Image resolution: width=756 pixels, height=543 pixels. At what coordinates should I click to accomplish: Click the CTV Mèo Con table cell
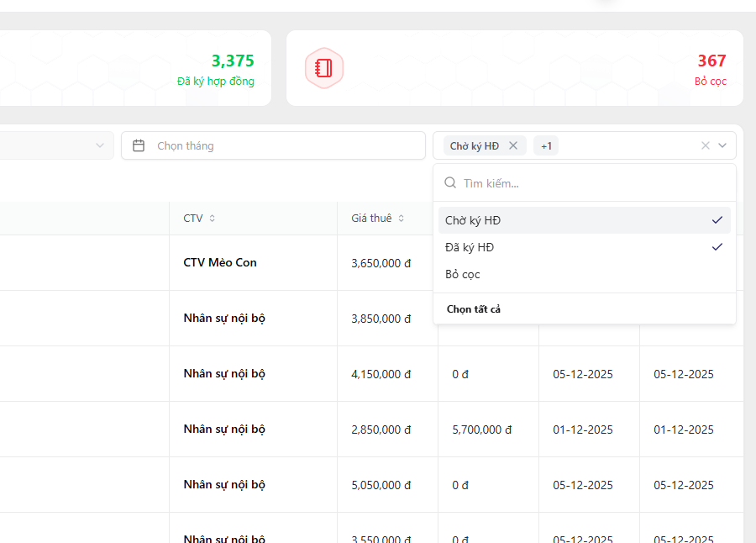[x=220, y=262]
